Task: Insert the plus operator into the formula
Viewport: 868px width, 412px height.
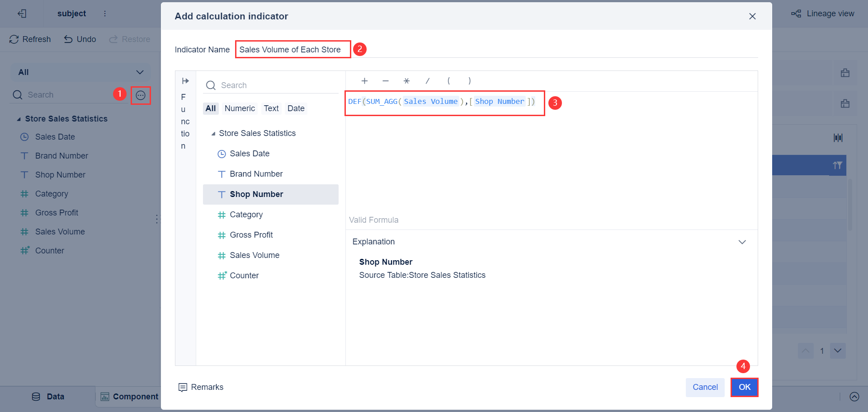Action: [x=364, y=81]
